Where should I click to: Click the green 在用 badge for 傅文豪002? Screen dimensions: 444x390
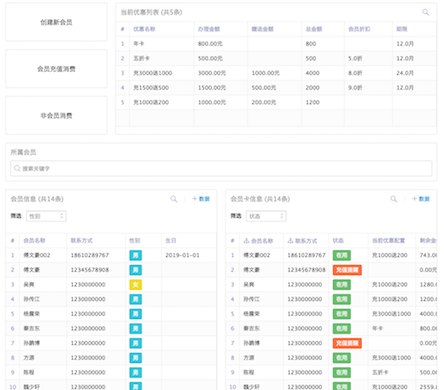point(342,255)
